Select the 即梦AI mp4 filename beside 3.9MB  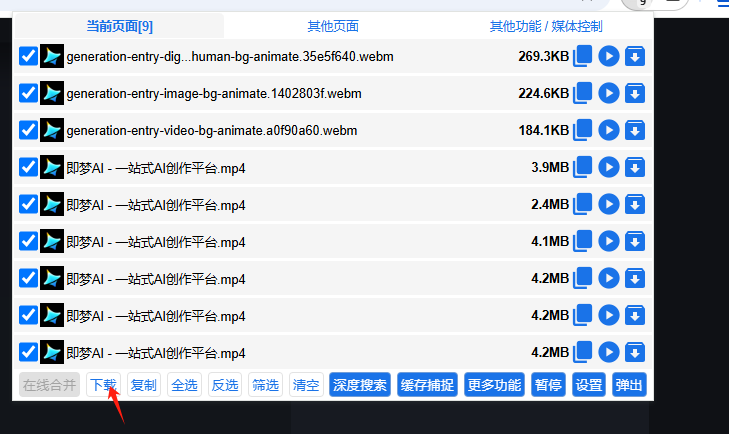pyautogui.click(x=156, y=168)
